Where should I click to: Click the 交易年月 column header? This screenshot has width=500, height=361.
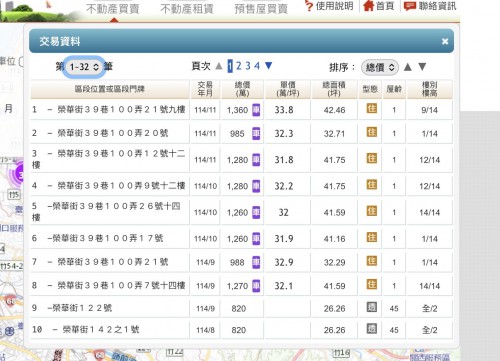pyautogui.click(x=205, y=89)
